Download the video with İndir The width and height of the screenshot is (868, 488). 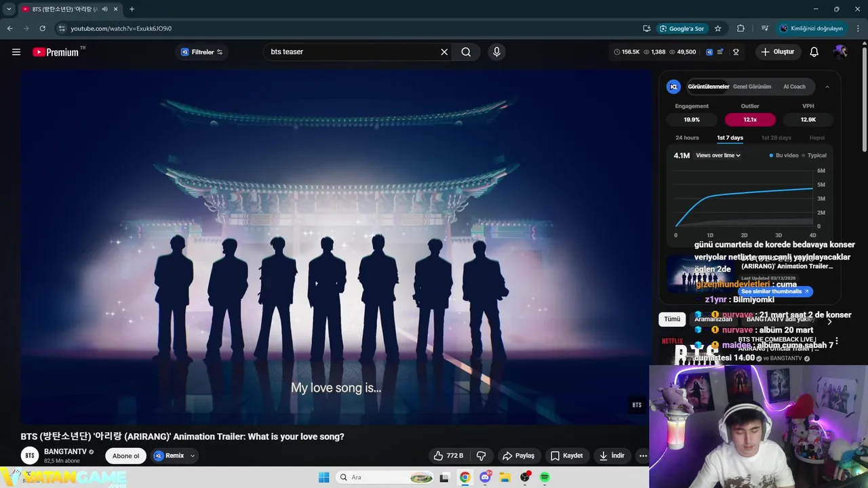tap(612, 455)
